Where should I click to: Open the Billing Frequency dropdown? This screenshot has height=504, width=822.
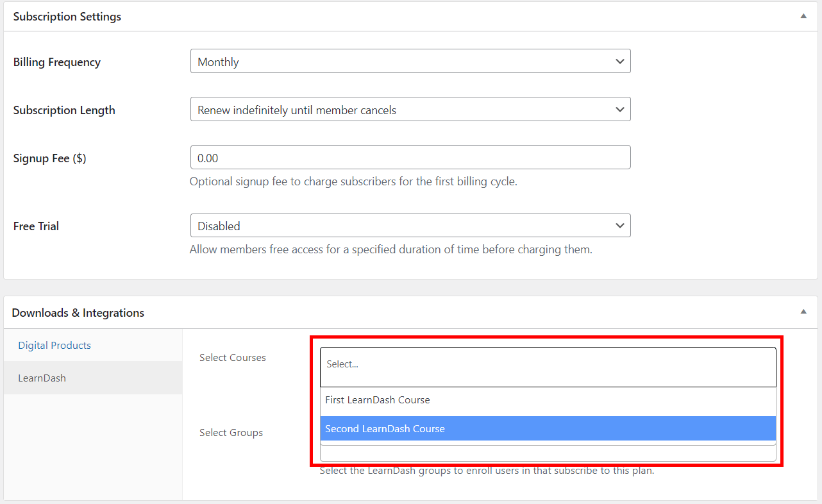(x=410, y=62)
